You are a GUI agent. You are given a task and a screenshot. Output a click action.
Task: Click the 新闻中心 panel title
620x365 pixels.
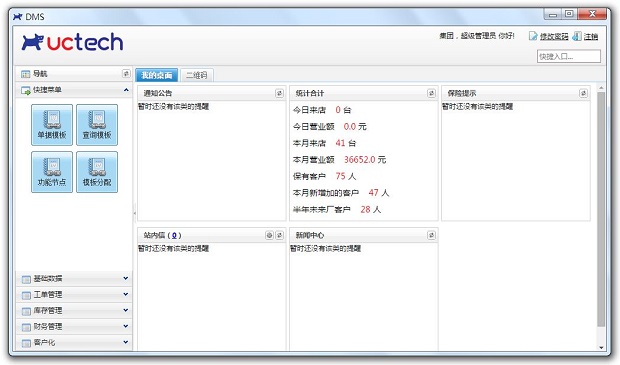click(310, 235)
